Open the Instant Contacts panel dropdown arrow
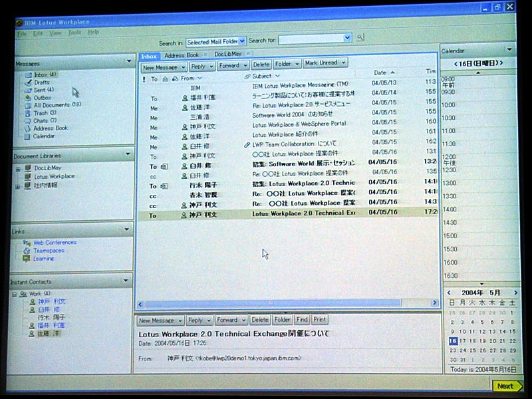 (x=126, y=281)
